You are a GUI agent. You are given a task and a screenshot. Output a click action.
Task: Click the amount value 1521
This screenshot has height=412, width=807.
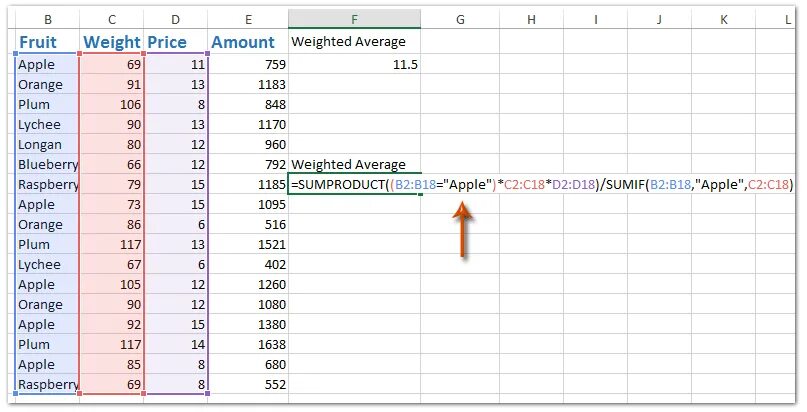coord(248,244)
